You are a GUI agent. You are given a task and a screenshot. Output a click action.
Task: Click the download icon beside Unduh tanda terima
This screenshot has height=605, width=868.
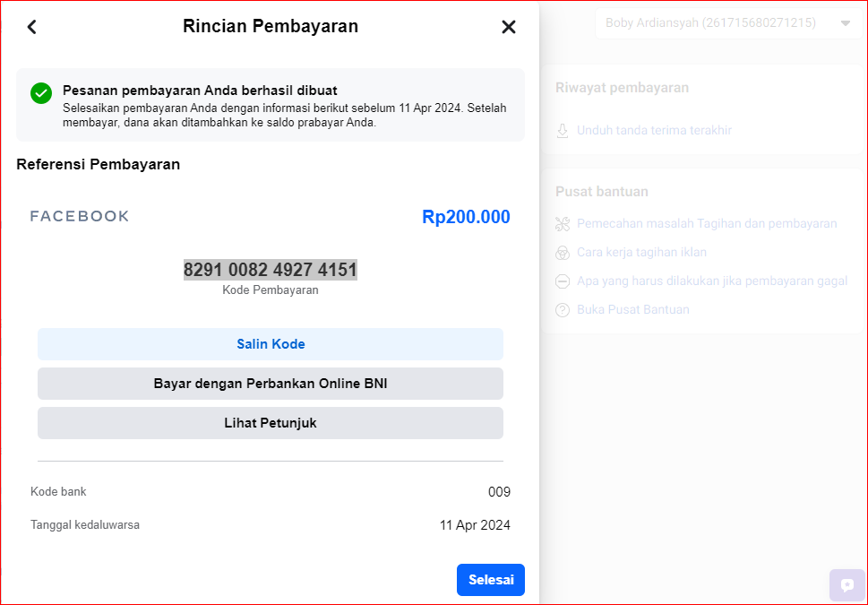click(x=563, y=131)
